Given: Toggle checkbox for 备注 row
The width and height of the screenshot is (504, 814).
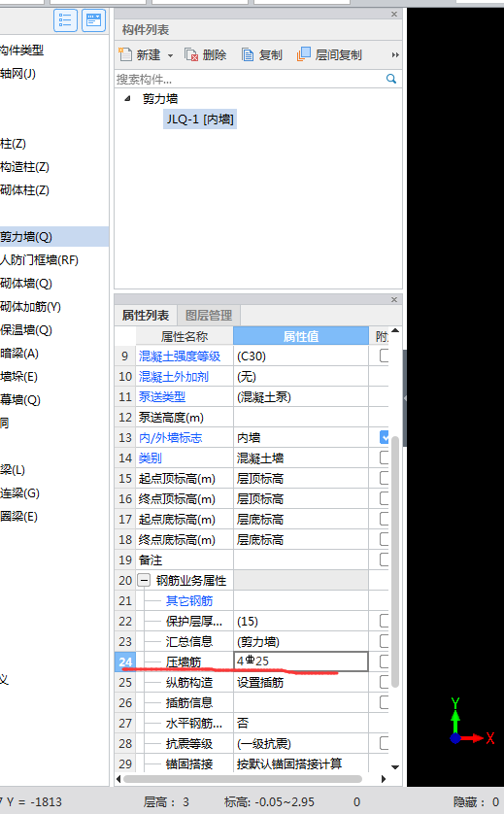Looking at the screenshot, I should pos(385,560).
